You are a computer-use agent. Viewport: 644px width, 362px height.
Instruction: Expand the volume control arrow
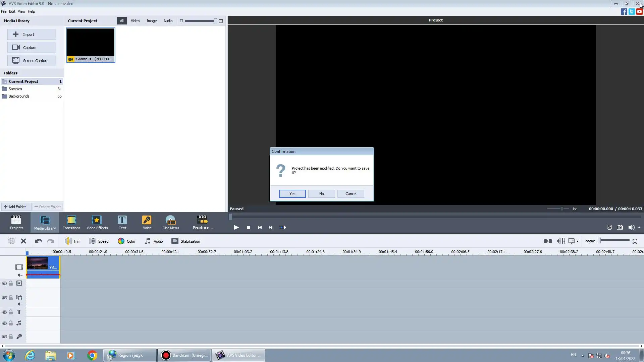(x=639, y=228)
